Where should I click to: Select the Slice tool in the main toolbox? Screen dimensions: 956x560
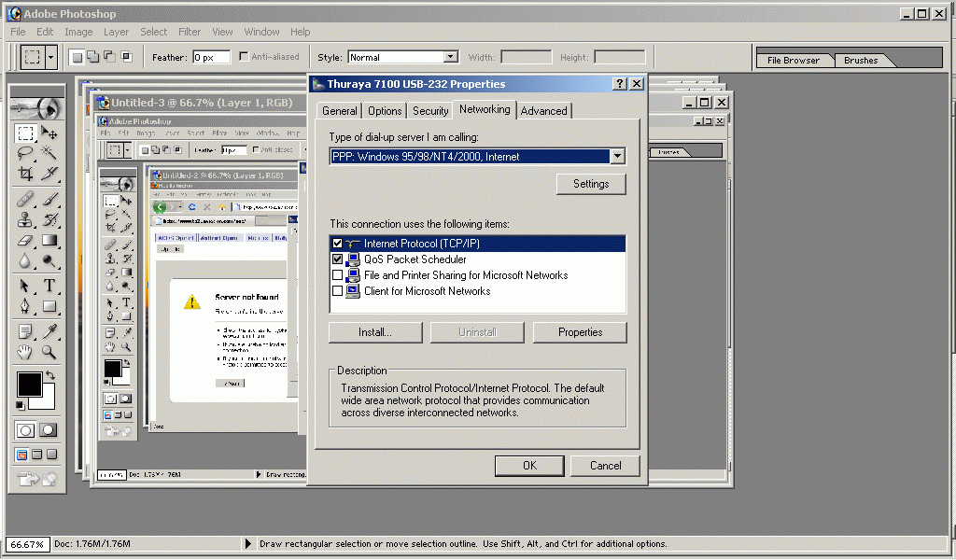coord(49,173)
